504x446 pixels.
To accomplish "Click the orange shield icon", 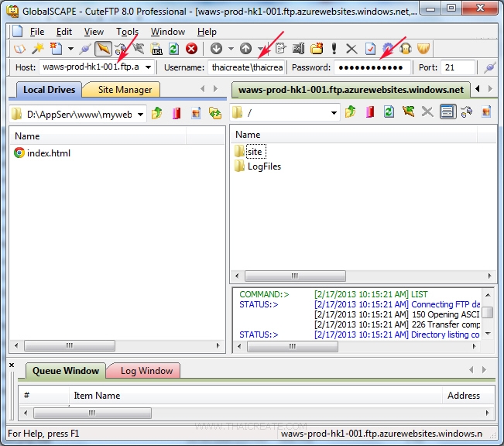I will [x=423, y=49].
